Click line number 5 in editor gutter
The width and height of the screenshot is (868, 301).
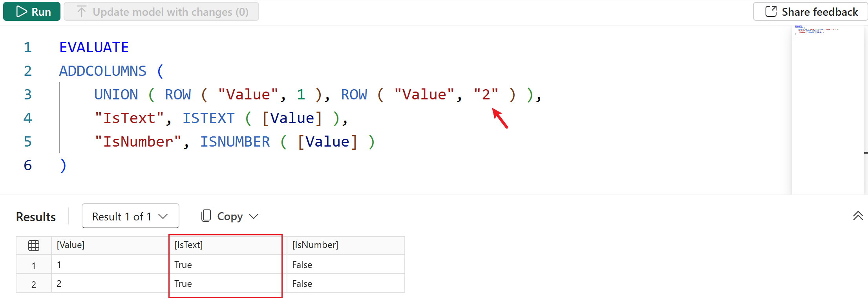[27, 142]
